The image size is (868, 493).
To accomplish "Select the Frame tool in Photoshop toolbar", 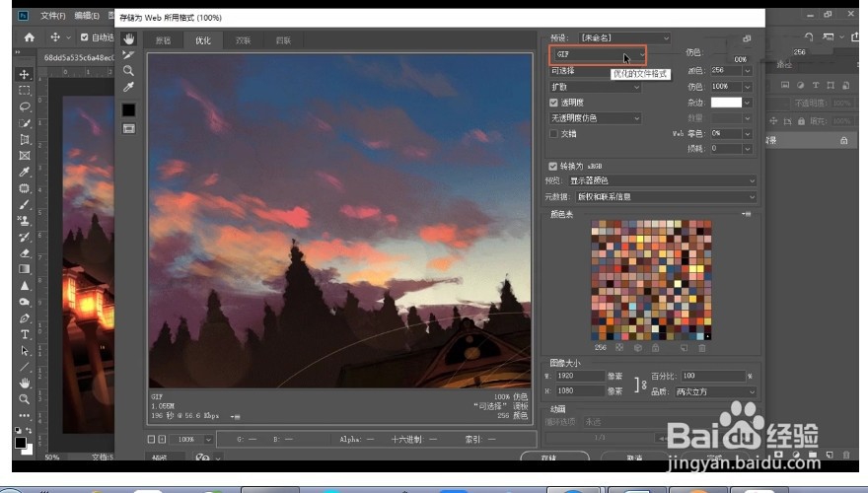I will 25,156.
